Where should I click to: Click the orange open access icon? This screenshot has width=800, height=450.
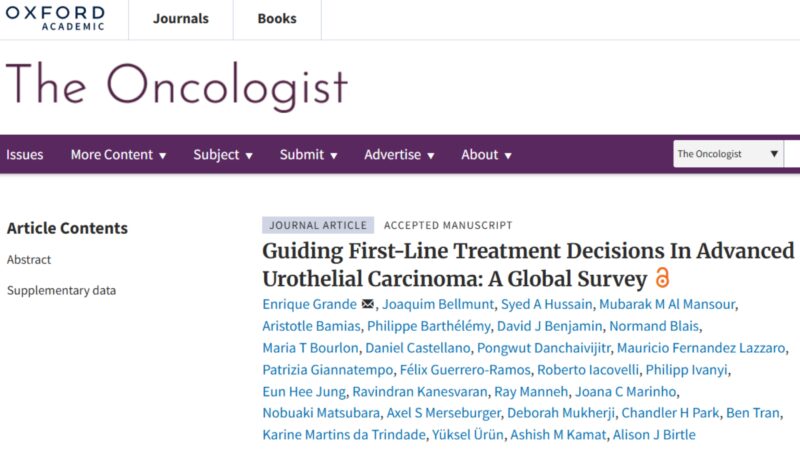coord(661,277)
